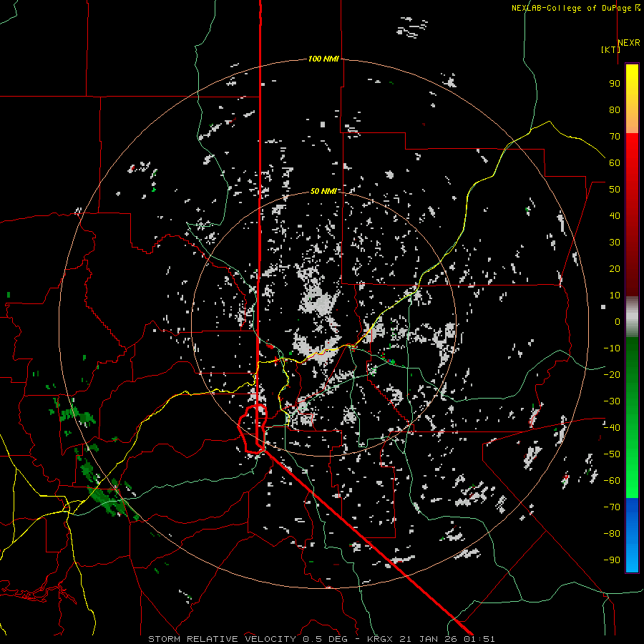Screen dimensions: 644x644
Task: Click the 50 value on the velocity scale
Action: click(615, 190)
